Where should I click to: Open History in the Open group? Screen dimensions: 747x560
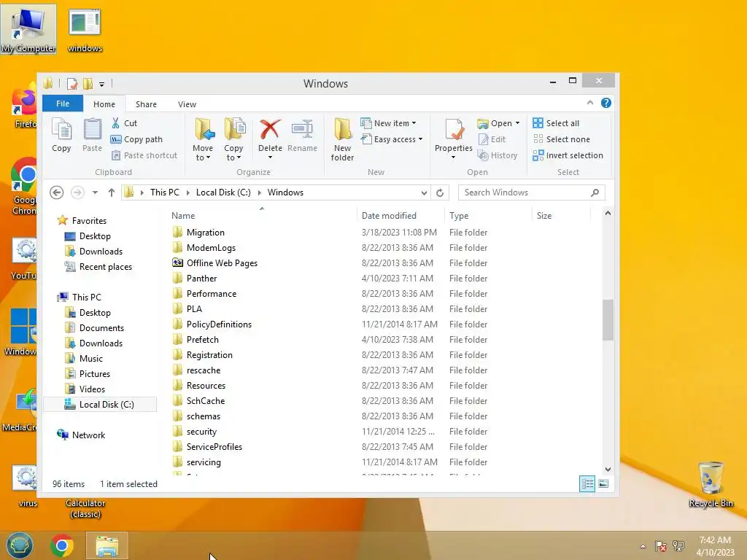(498, 155)
